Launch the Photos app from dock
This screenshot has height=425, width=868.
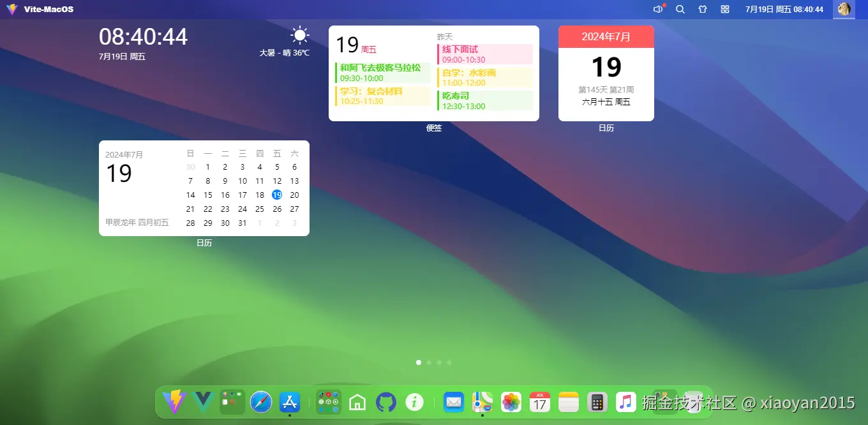pos(511,402)
